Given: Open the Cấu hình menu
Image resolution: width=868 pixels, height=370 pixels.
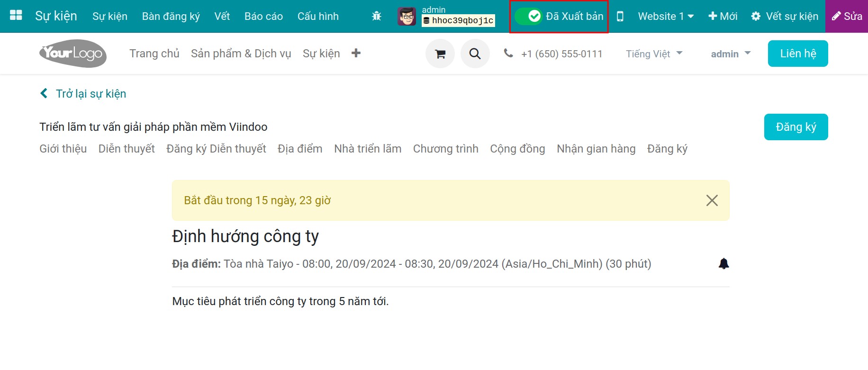Looking at the screenshot, I should coord(318,16).
